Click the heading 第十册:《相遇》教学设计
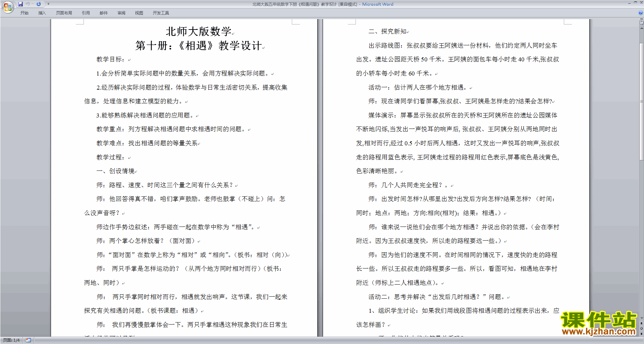Screen dimensions: 644x344 click(x=199, y=46)
